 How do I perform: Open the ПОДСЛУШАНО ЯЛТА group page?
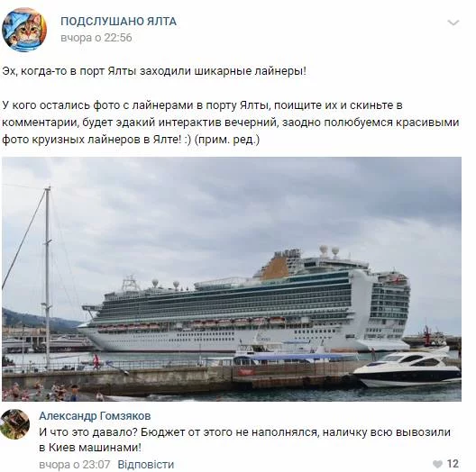[x=118, y=22]
